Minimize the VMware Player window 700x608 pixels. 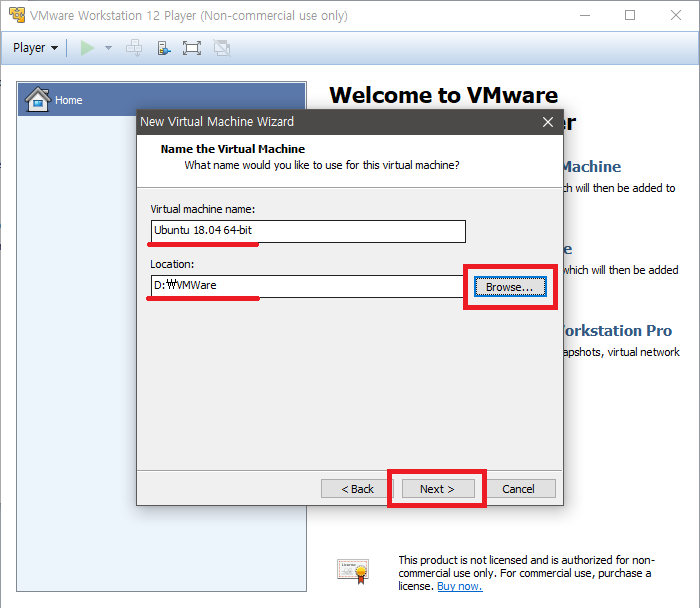tap(585, 15)
